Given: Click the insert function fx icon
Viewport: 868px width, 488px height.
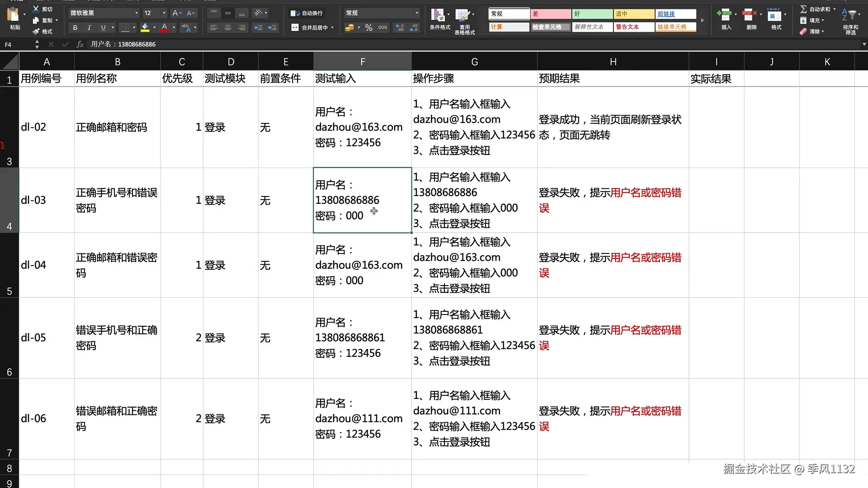Looking at the screenshot, I should tap(80, 44).
